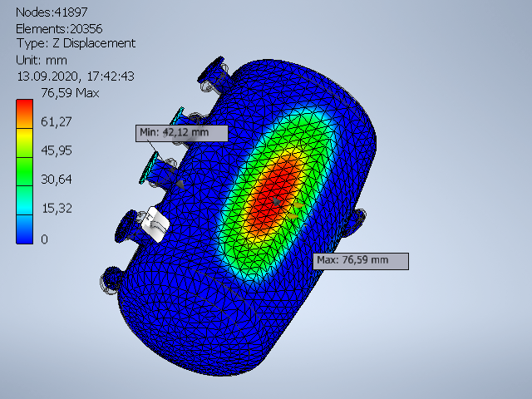Click the 'Unit: mm' label
Screen dimensions: 532x399
coord(42,61)
